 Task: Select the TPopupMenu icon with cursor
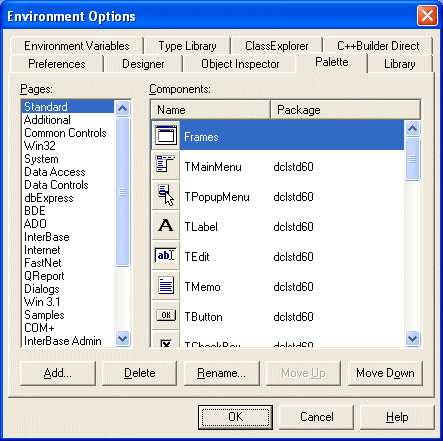pyautogui.click(x=166, y=195)
